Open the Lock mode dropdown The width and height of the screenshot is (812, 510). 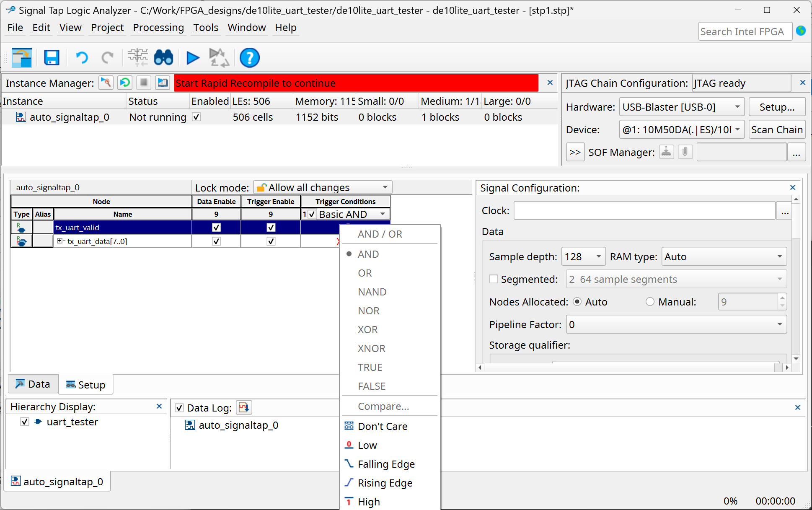click(x=385, y=187)
